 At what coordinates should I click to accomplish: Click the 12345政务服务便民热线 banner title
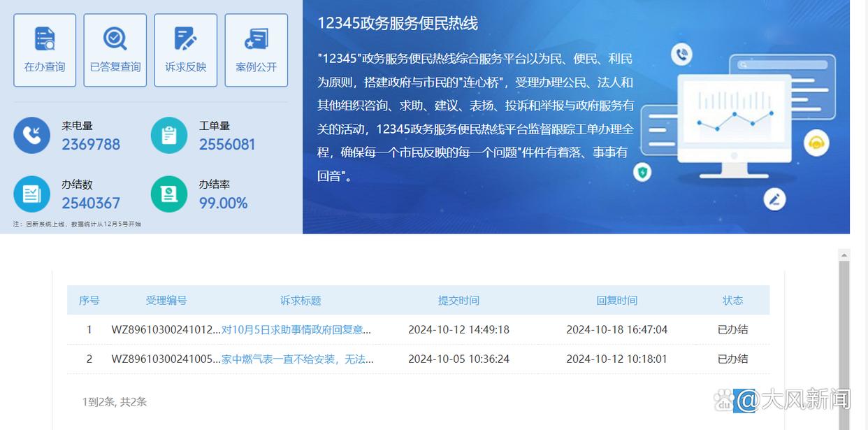coord(398,23)
